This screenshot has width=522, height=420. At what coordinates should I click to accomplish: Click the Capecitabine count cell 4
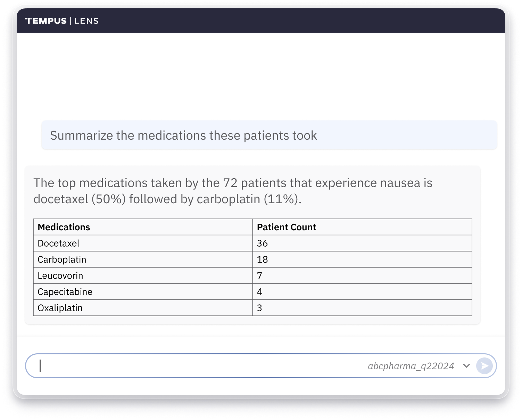click(x=362, y=292)
